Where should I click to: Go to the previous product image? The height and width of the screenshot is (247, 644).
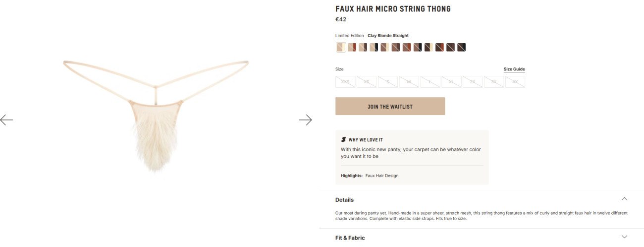tap(6, 120)
